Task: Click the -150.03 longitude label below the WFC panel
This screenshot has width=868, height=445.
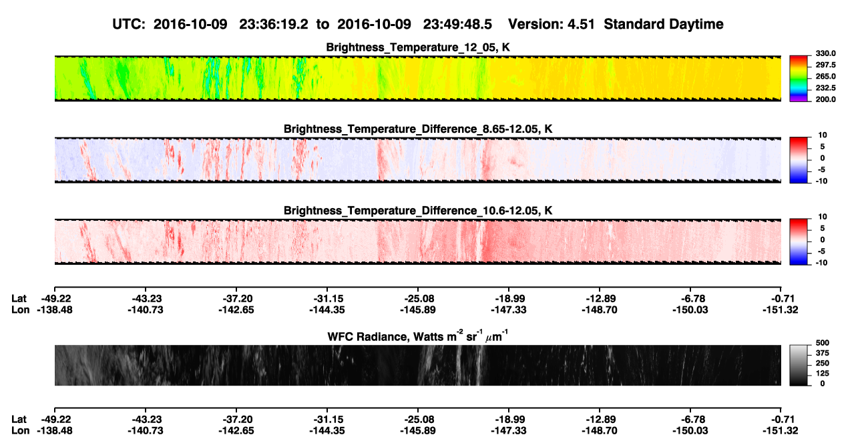Action: [690, 430]
